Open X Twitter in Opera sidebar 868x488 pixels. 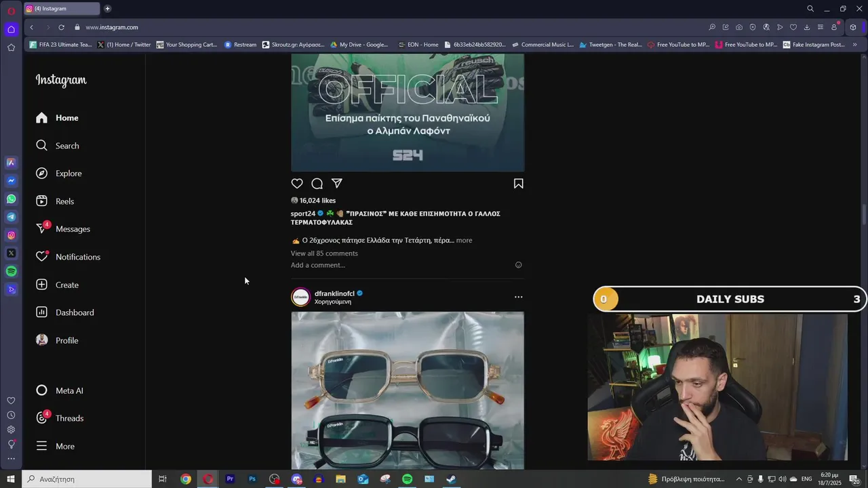tap(11, 253)
